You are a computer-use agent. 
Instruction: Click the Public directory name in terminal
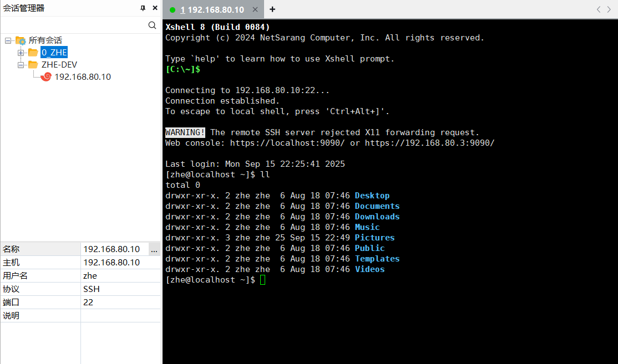(369, 248)
